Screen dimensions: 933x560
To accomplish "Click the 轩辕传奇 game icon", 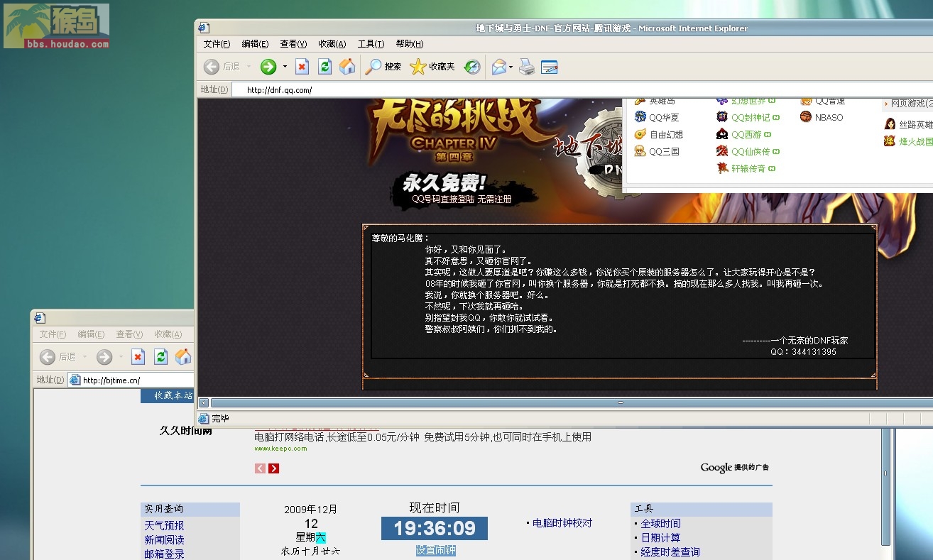I will pyautogui.click(x=722, y=168).
